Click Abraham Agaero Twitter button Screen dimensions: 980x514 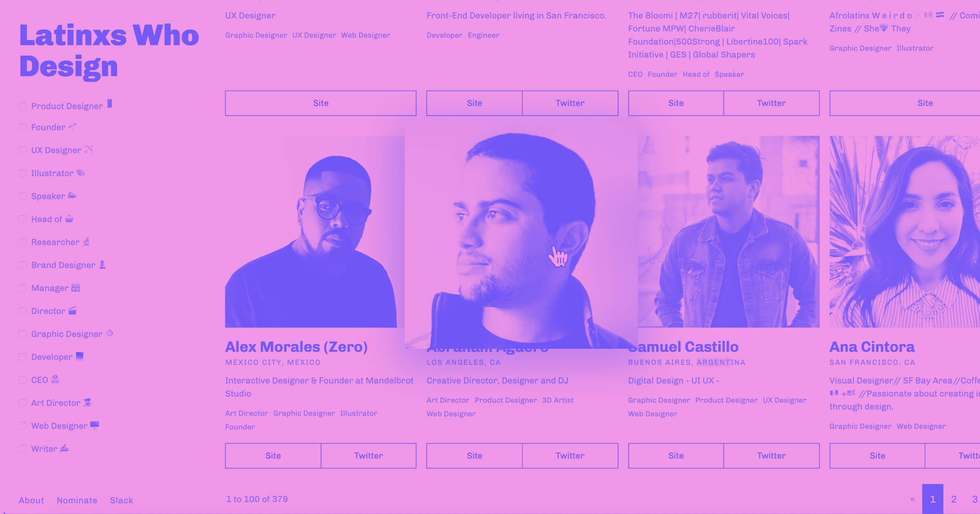tap(570, 456)
